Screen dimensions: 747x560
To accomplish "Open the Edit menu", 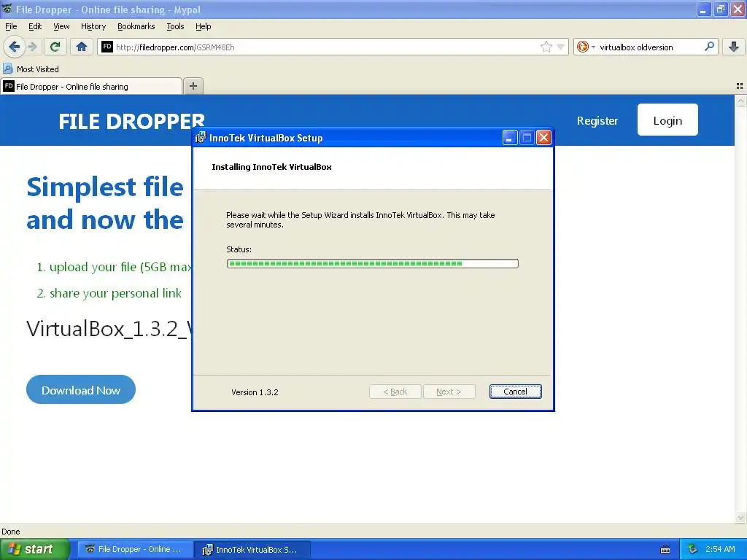I will point(35,26).
